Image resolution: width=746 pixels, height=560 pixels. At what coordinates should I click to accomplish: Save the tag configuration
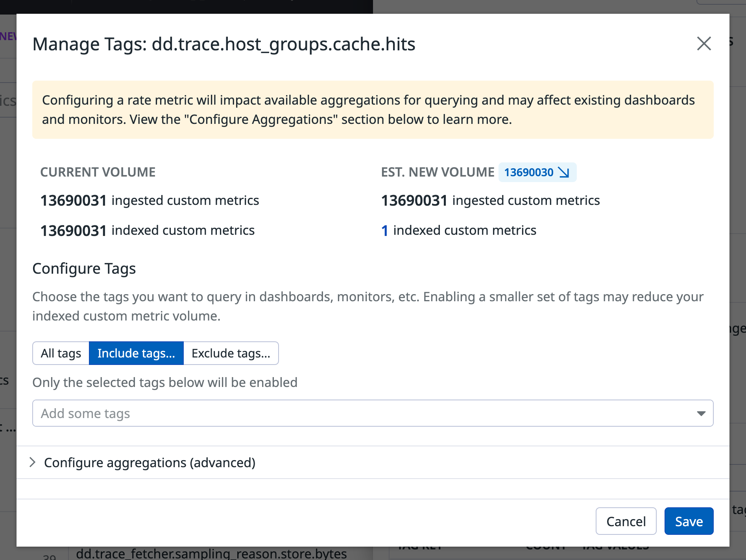(689, 521)
